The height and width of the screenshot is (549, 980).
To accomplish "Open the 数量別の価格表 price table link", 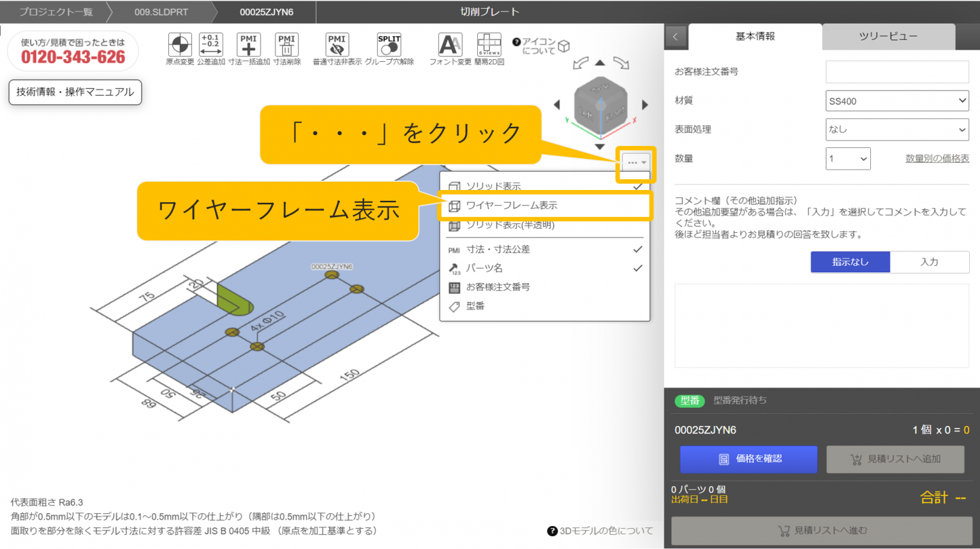I will coord(937,157).
